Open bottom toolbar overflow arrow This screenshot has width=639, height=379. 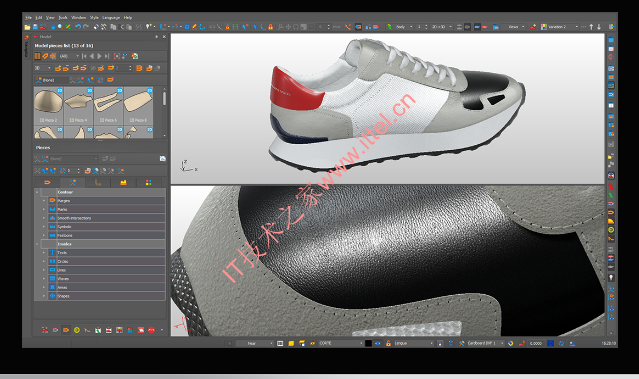(162, 330)
